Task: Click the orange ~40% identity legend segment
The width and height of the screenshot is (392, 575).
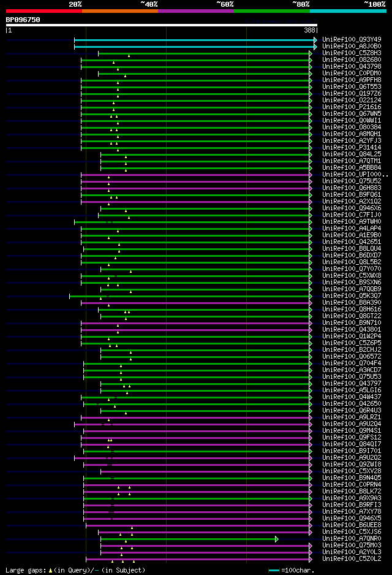Action: tap(120, 11)
